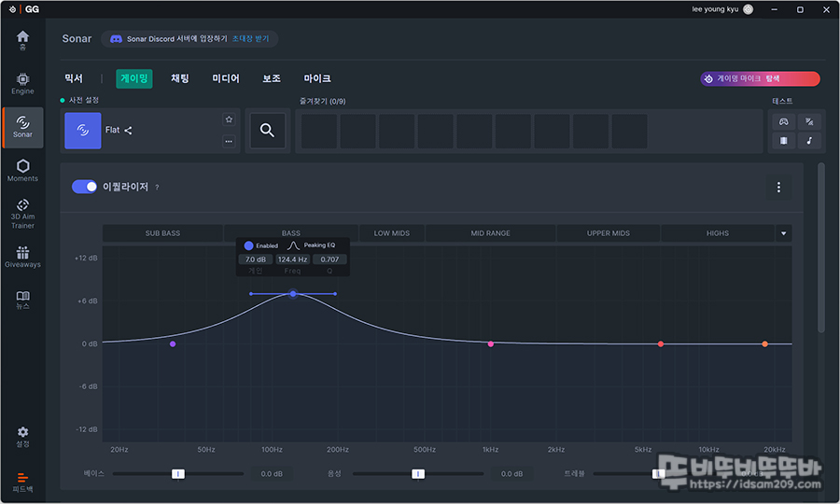Select the BASS band label

[x=291, y=231]
